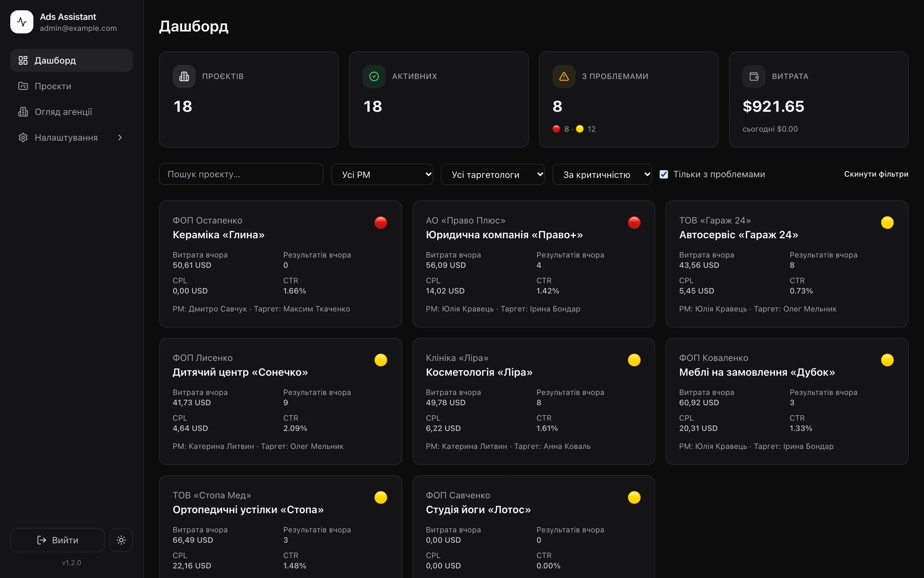Click the $921.65 spend value

point(773,106)
